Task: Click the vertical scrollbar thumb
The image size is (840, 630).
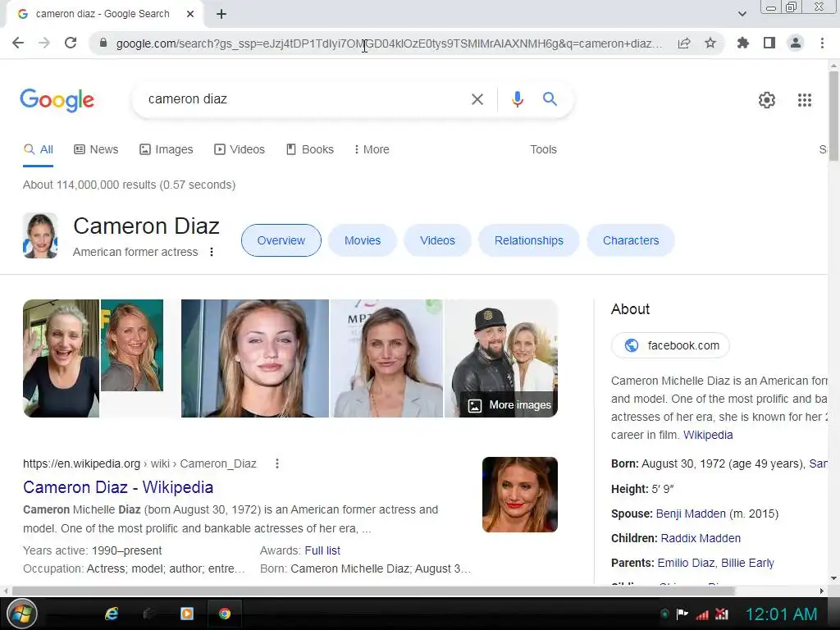Action: click(x=833, y=116)
